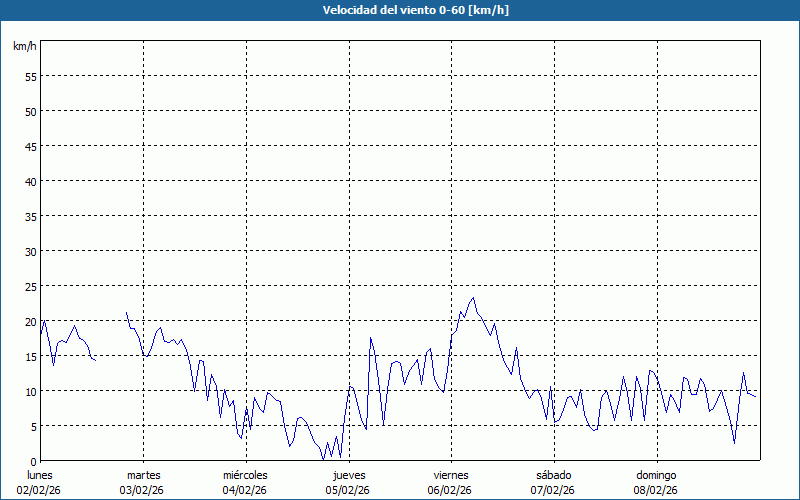The height and width of the screenshot is (500, 800).
Task: Click the date label 08/02/26
Action: click(656, 490)
